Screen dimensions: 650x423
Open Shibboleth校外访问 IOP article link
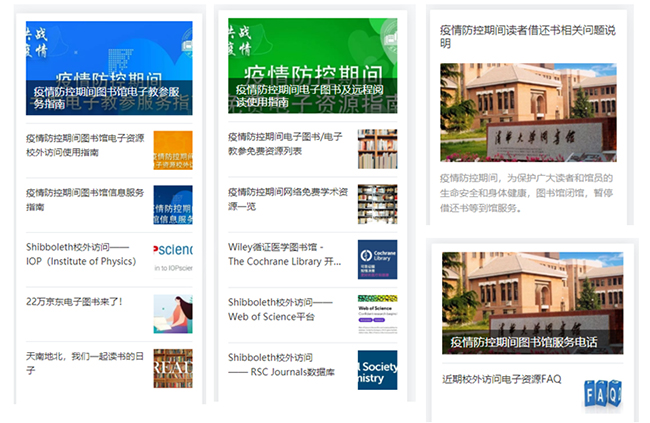(78, 254)
